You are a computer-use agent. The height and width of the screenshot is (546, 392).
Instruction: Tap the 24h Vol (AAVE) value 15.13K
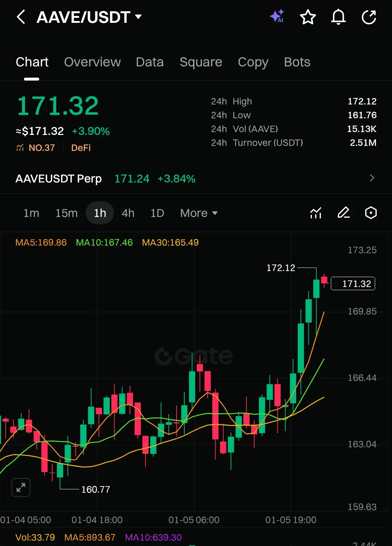click(x=362, y=129)
